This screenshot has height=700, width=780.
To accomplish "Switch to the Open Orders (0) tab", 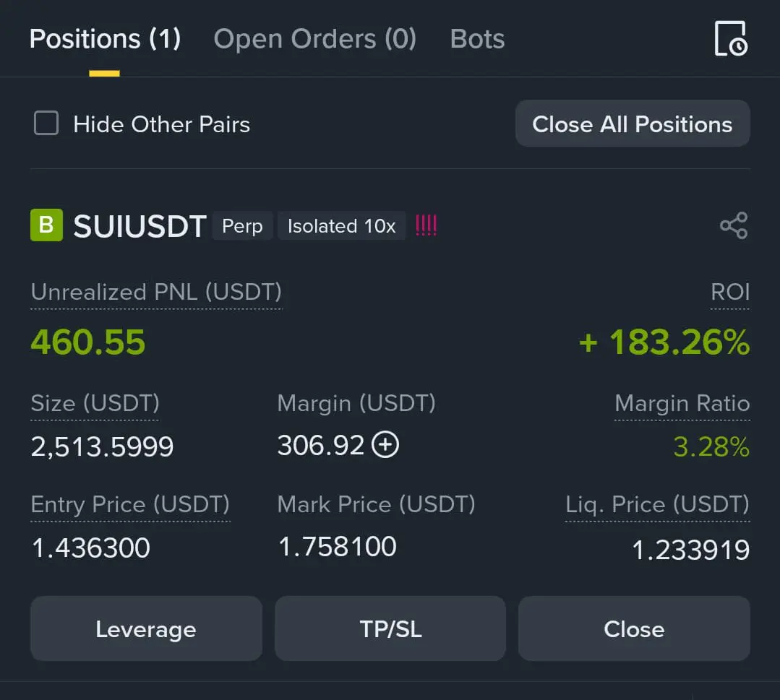I will coord(314,39).
